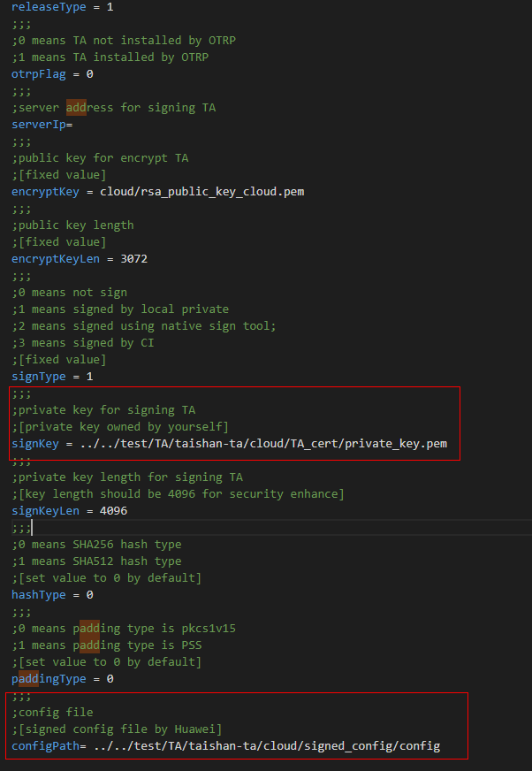Click the 'paddingType = 0' line
Screen dimensions: 532x771
pyautogui.click(x=63, y=678)
